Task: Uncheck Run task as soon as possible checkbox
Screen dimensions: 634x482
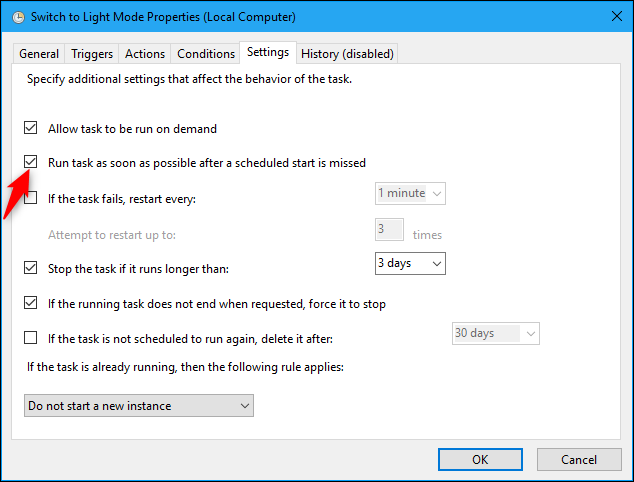Action: (x=31, y=162)
